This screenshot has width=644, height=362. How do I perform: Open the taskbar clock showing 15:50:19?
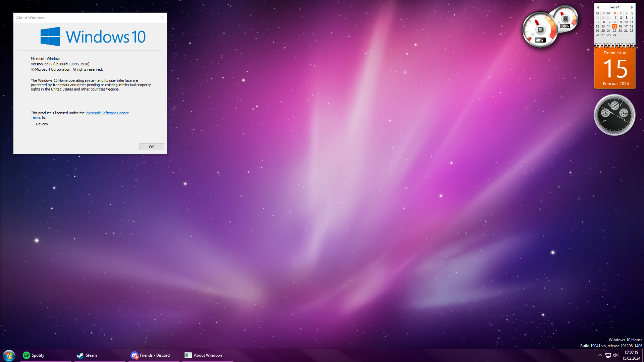(x=631, y=355)
